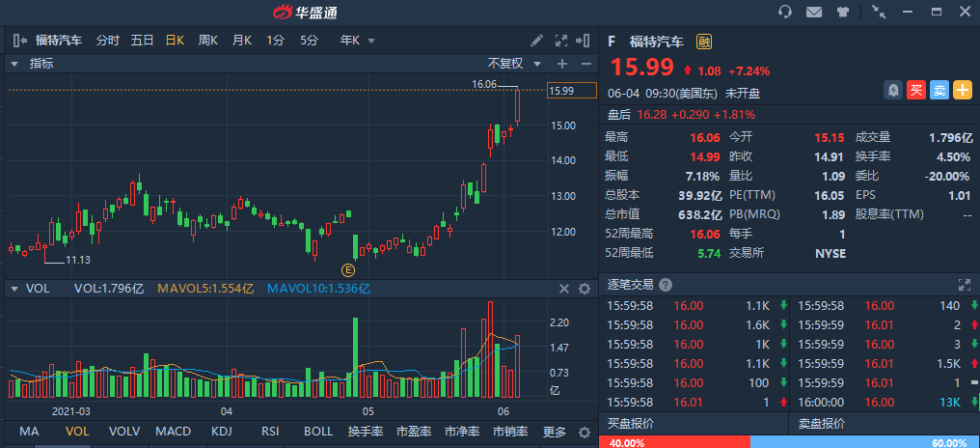
Task: Open the 不复权 adjustment dropdown
Action: [x=514, y=63]
